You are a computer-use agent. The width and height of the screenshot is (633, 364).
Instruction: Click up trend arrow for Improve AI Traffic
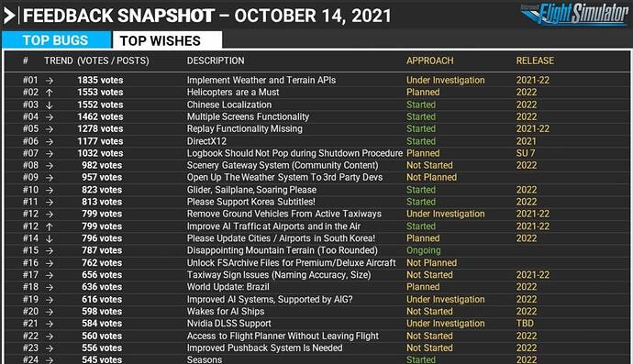pos(50,226)
